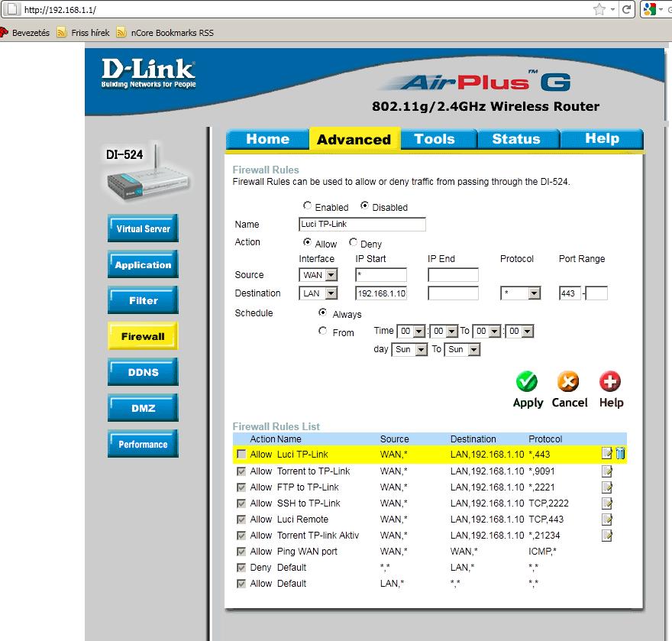672x641 pixels.
Task: Edit the Luci Remote rule
Action: (x=607, y=520)
